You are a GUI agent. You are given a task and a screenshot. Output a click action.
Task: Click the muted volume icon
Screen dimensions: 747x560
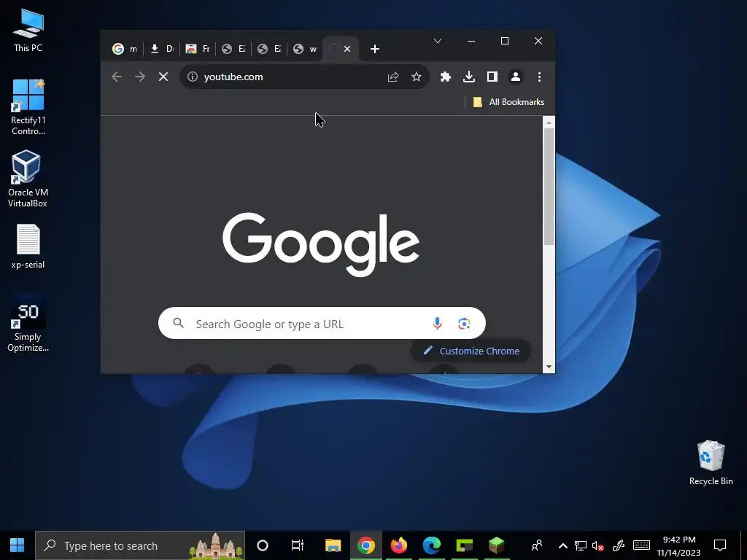click(598, 545)
